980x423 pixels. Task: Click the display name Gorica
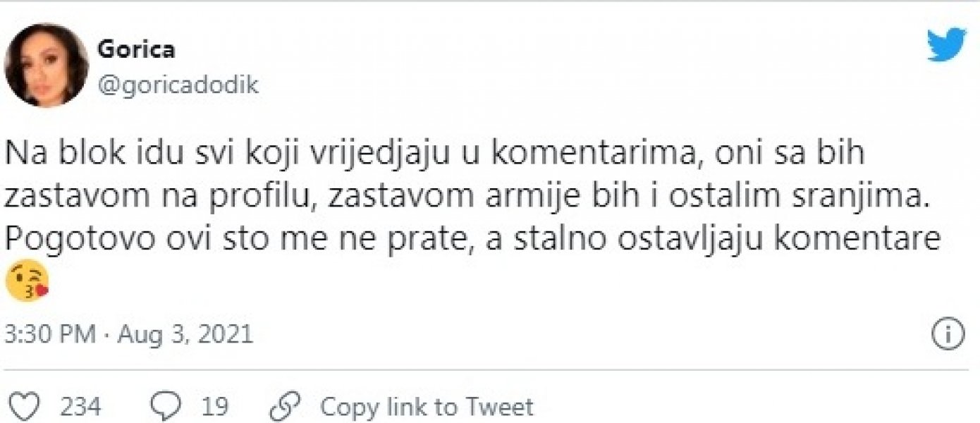(136, 47)
